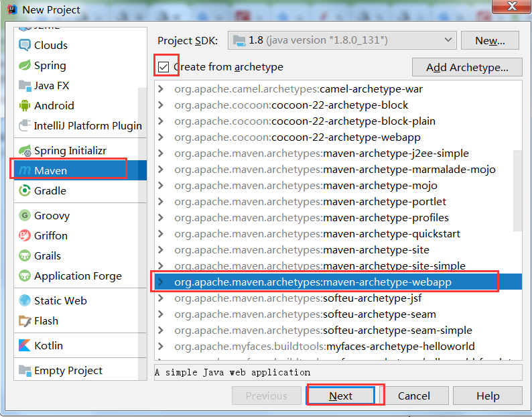532x417 pixels.
Task: Click the Griffon icon
Action: (x=24, y=235)
